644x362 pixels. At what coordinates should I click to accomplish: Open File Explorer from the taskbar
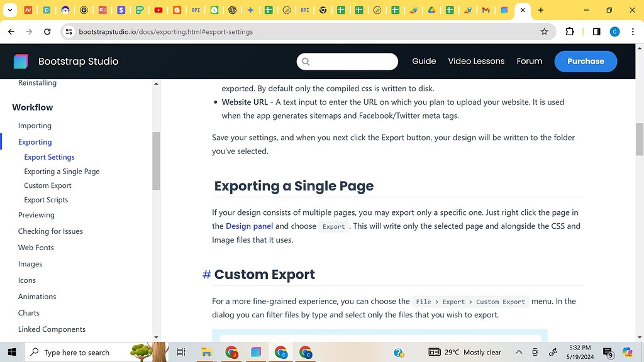[x=206, y=352]
